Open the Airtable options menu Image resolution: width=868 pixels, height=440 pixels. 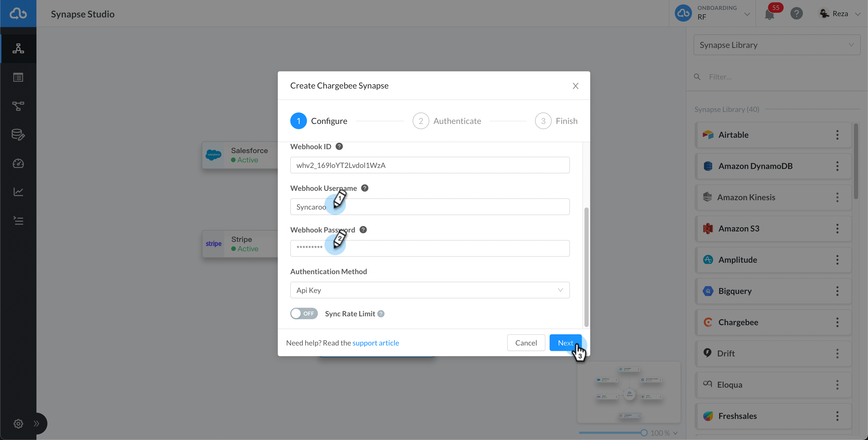[x=837, y=135]
